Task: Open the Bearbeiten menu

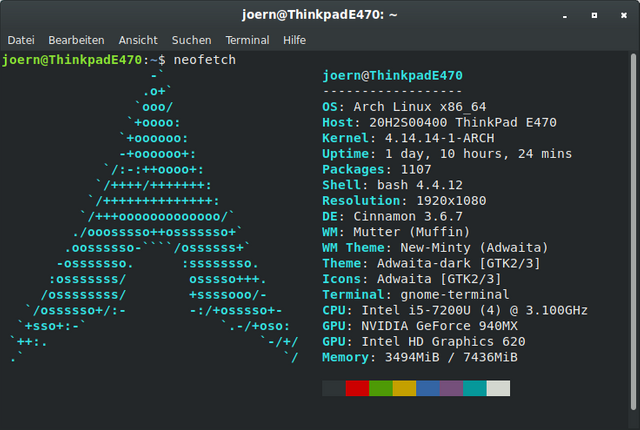Action: click(x=76, y=40)
